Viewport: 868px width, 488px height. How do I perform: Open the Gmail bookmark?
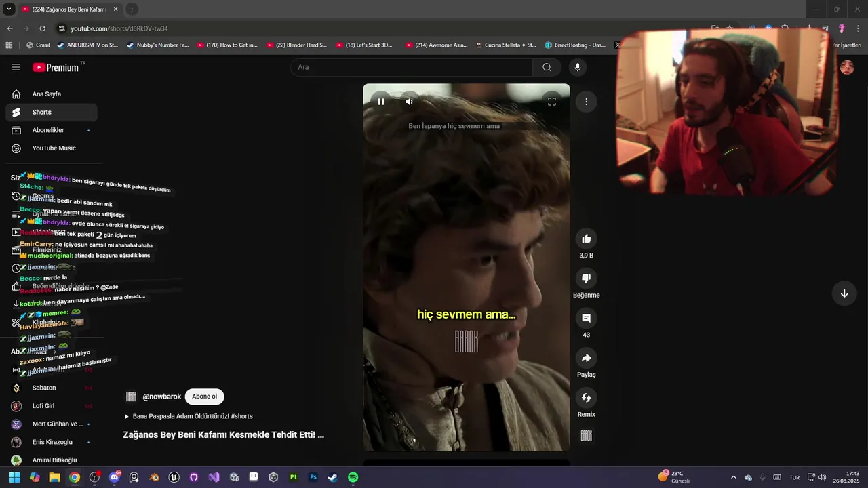coord(38,45)
